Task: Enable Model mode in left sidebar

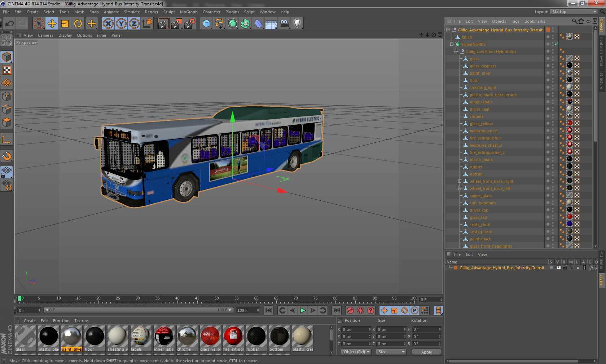Action: click(7, 57)
